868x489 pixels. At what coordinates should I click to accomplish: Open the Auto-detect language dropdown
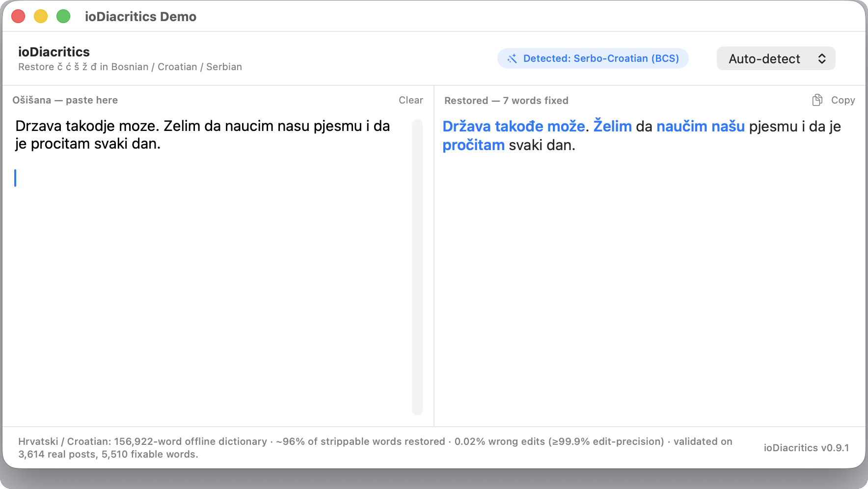point(776,59)
